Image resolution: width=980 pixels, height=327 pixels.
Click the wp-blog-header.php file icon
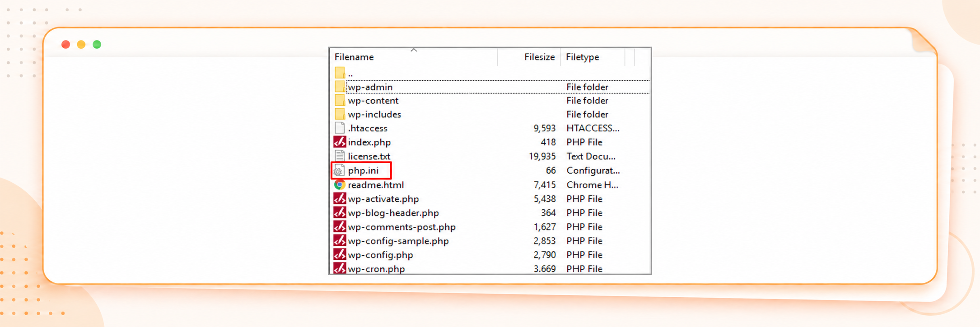[x=340, y=212]
